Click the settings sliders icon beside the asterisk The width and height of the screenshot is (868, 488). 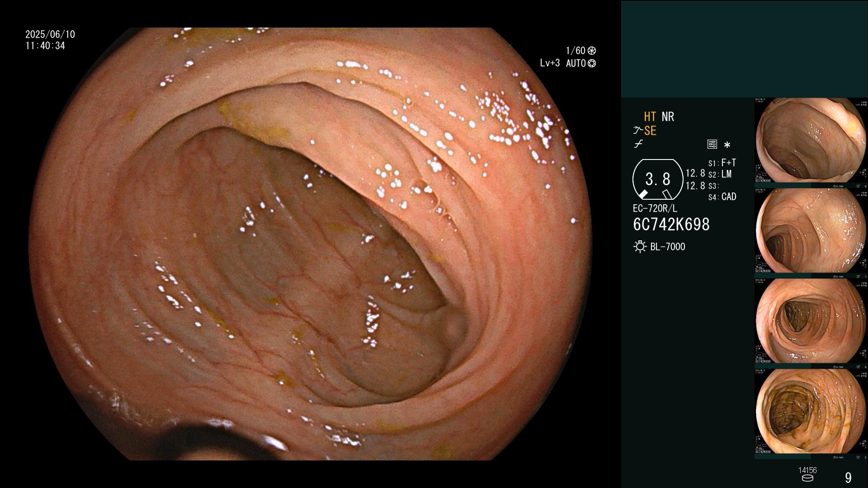[712, 145]
